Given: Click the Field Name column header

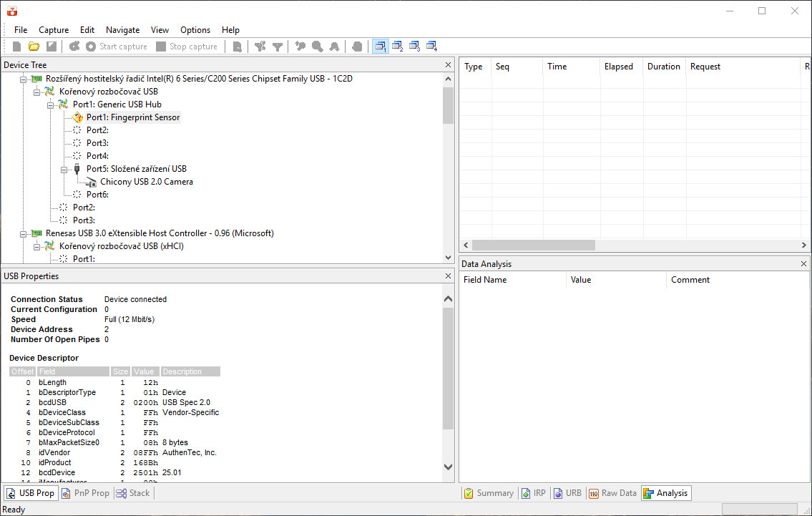Looking at the screenshot, I should 513,280.
